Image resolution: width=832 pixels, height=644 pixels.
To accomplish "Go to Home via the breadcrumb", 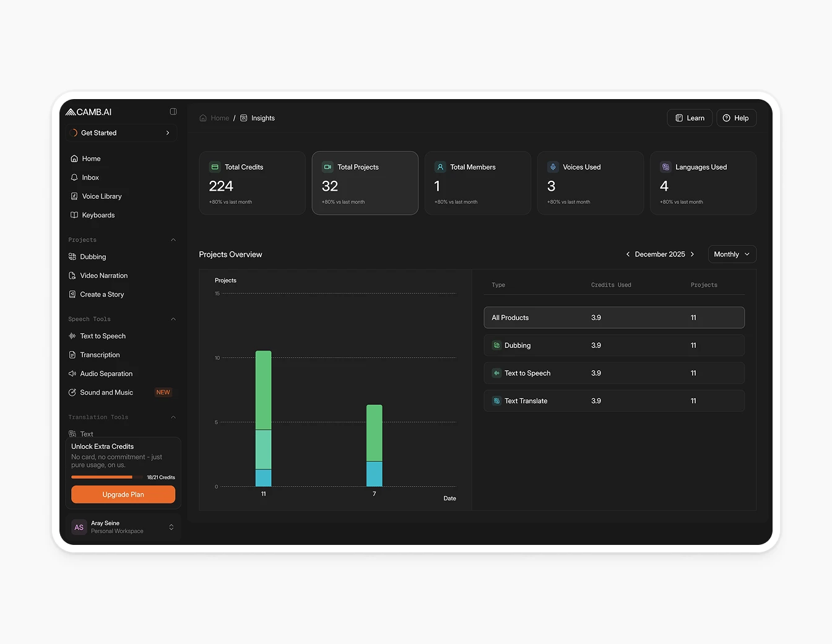I will 219,118.
